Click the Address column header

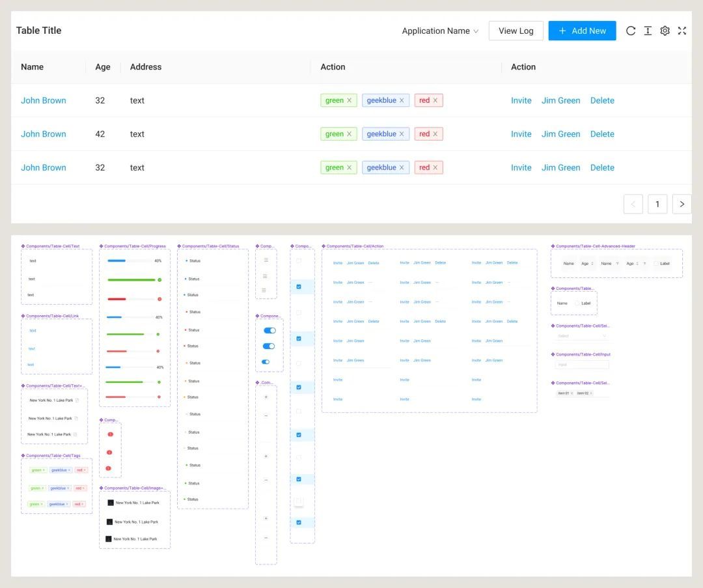click(146, 67)
